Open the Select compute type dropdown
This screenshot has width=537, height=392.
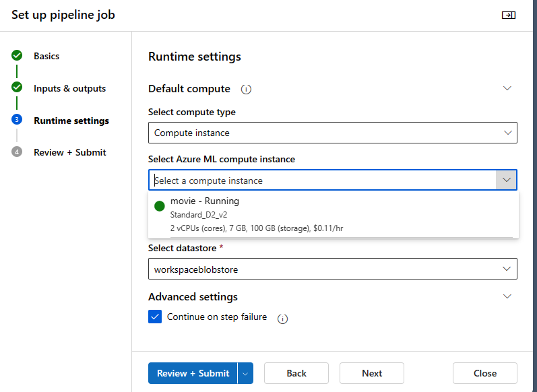pos(332,133)
